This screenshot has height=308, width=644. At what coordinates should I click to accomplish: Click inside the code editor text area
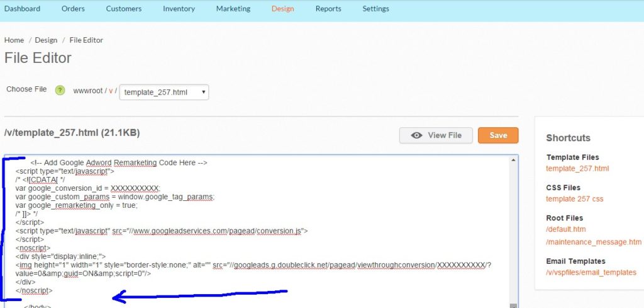click(257, 232)
